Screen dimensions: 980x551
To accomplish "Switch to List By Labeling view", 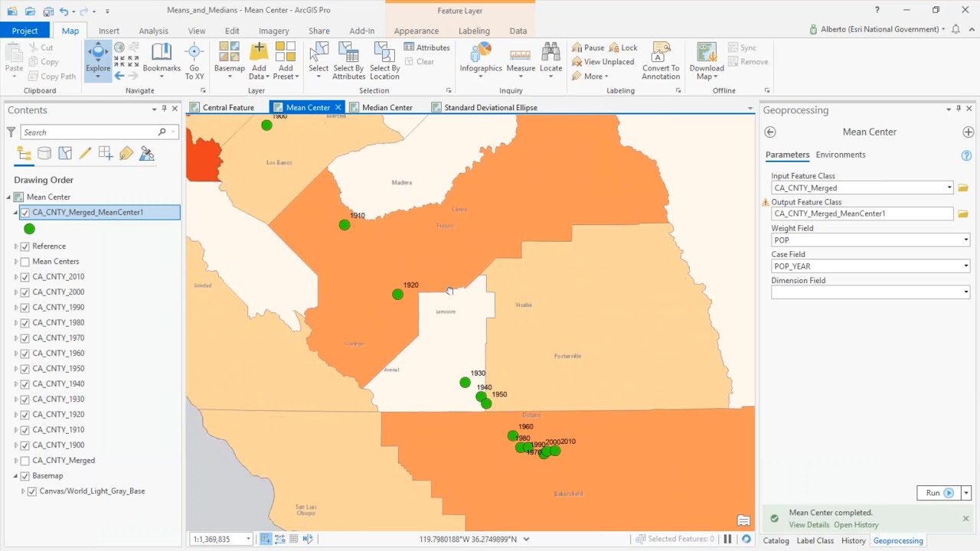I will (x=126, y=154).
